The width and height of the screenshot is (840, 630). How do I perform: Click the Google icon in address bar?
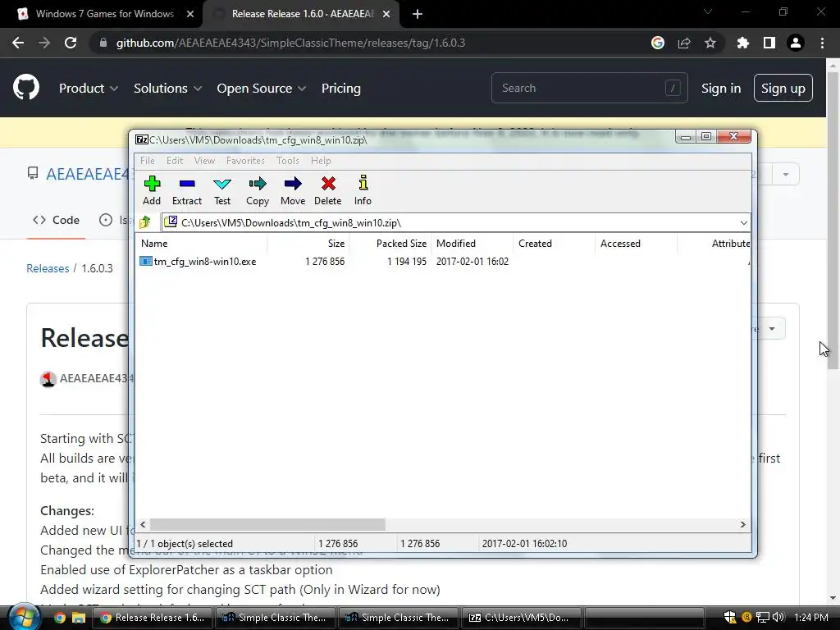658,43
